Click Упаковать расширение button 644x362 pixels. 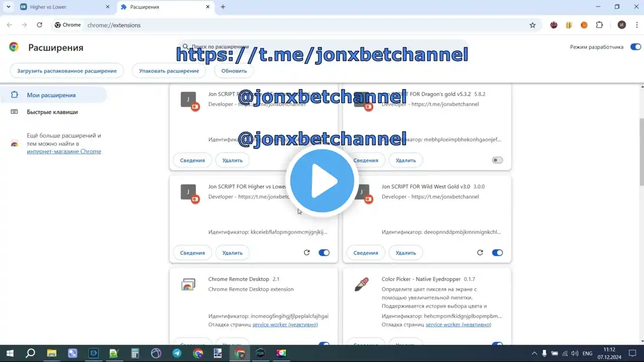click(169, 71)
